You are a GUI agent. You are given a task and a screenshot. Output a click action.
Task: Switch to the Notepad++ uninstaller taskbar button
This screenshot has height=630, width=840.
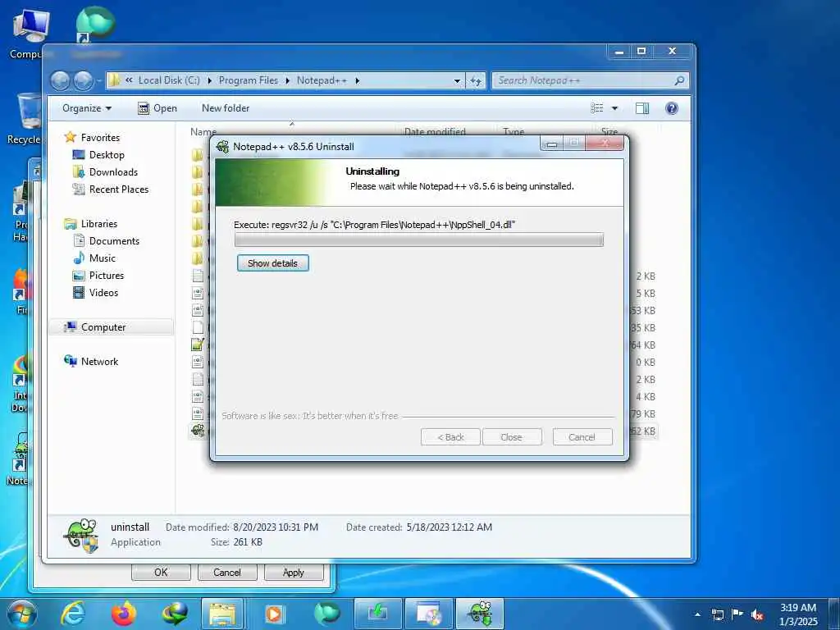479,614
